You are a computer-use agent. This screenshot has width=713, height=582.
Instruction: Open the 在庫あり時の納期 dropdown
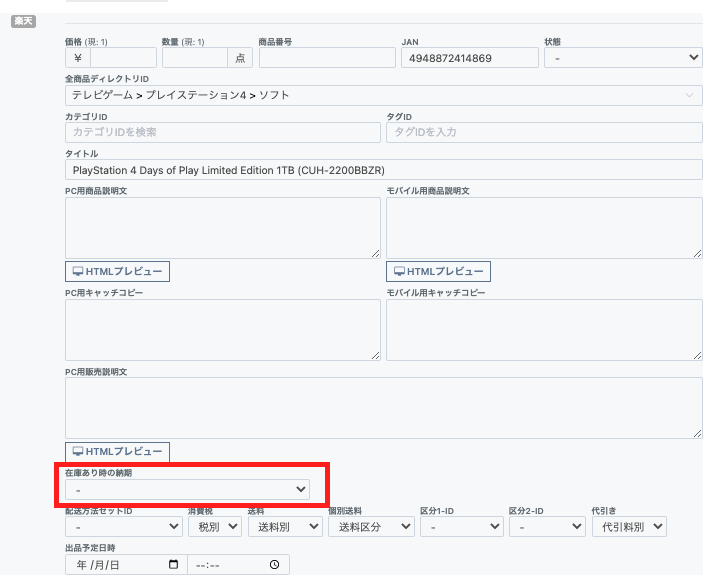187,490
